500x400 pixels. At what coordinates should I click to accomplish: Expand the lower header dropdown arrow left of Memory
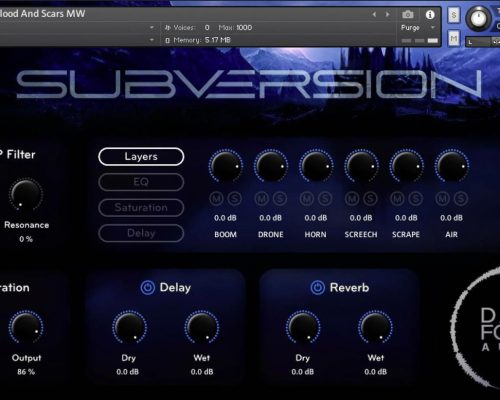(x=152, y=40)
